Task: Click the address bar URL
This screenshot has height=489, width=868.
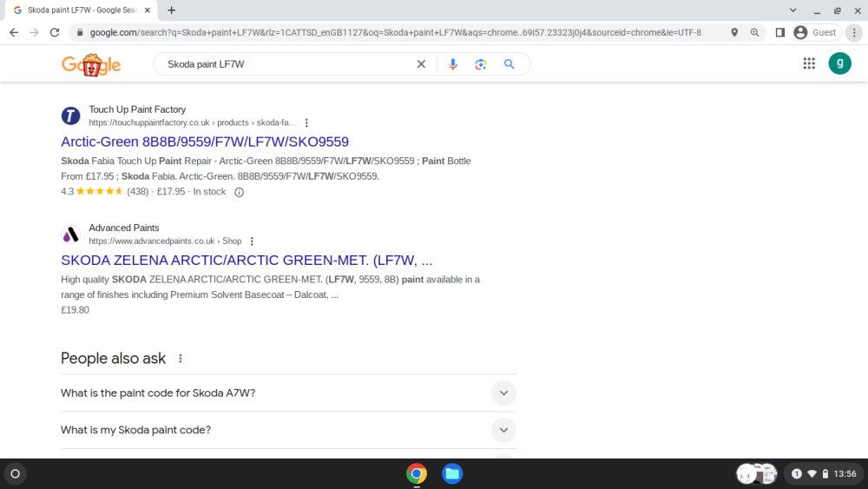Action: pyautogui.click(x=395, y=33)
